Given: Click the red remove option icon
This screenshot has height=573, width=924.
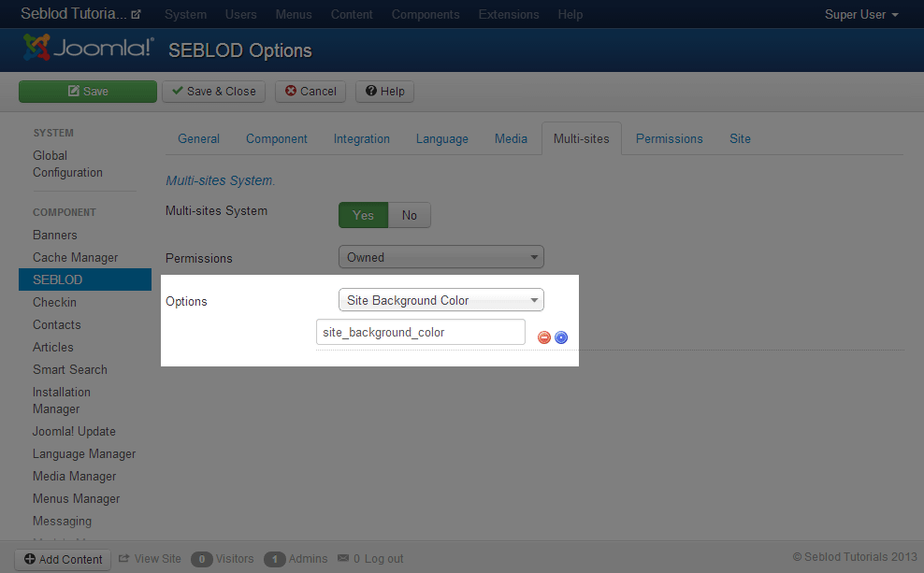Looking at the screenshot, I should coord(544,337).
